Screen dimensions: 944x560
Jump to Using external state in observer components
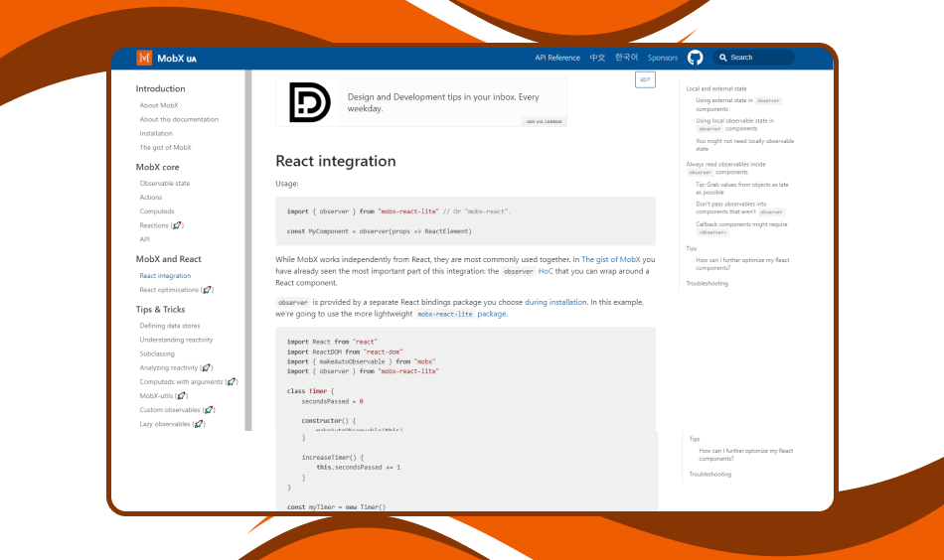[738, 104]
